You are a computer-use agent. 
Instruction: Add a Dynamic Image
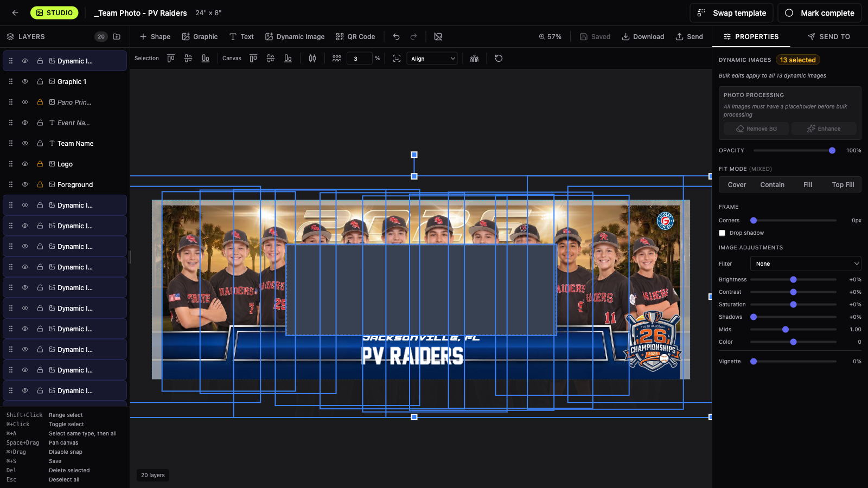(x=295, y=36)
